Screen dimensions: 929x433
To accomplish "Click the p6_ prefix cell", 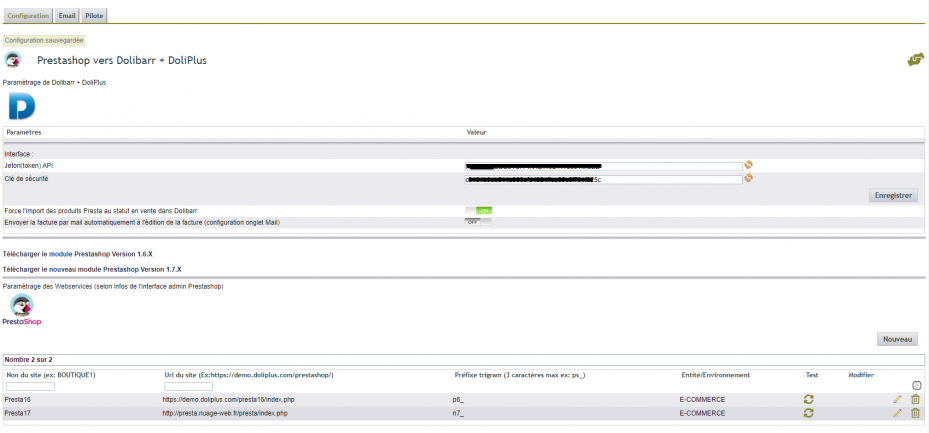I will click(458, 400).
